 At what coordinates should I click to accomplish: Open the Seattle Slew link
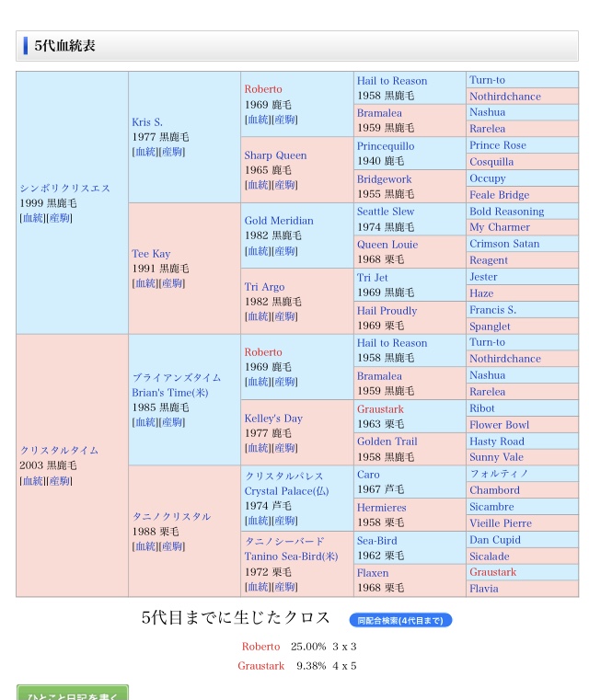pyautogui.click(x=386, y=212)
